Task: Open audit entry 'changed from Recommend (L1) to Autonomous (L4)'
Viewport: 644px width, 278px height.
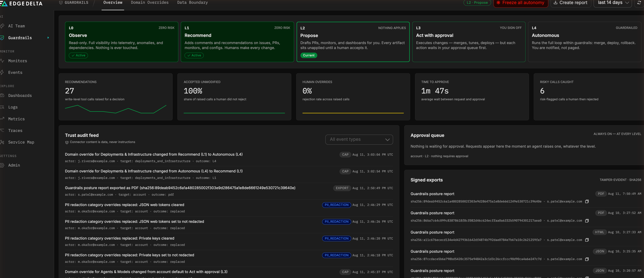Action: (229, 158)
